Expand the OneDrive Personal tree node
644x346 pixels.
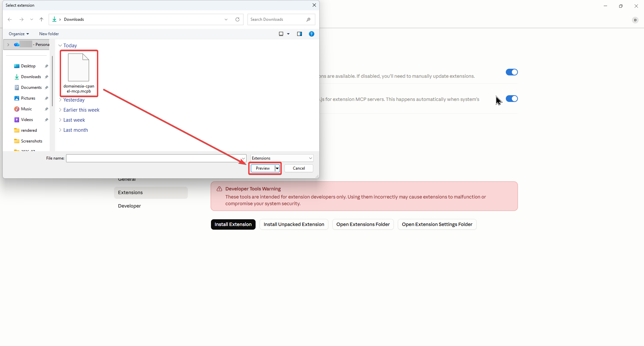(x=8, y=45)
